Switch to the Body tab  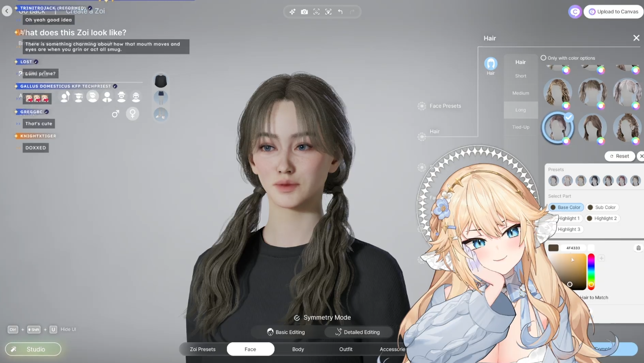coord(298,349)
